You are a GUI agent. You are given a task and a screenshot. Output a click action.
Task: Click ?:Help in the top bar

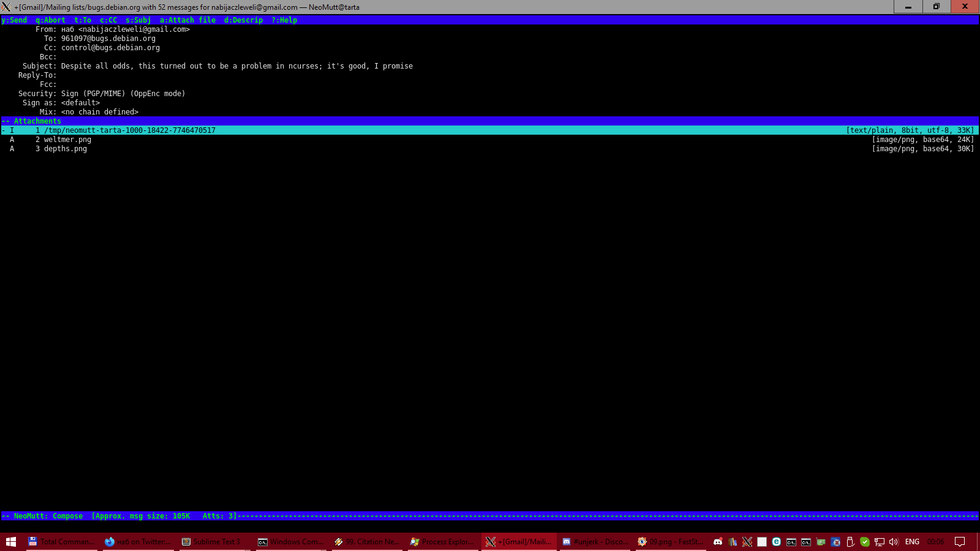[x=284, y=20]
